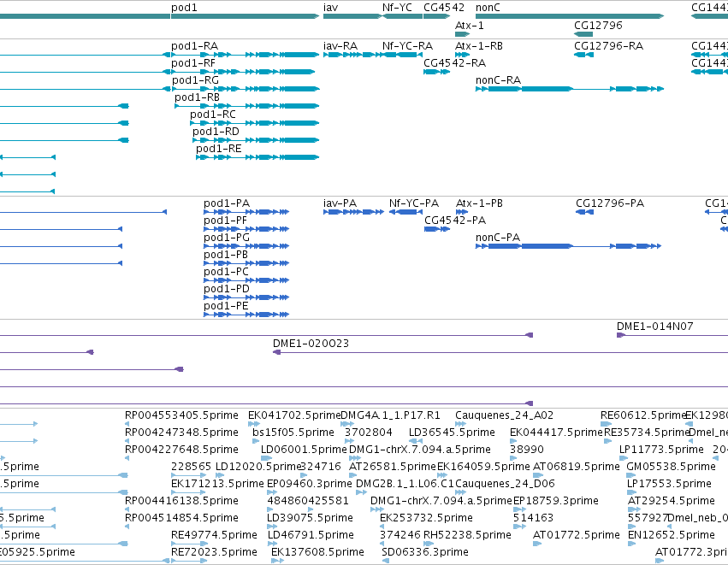Click protein pod1-PF label
The width and height of the screenshot is (728, 565).
(225, 221)
